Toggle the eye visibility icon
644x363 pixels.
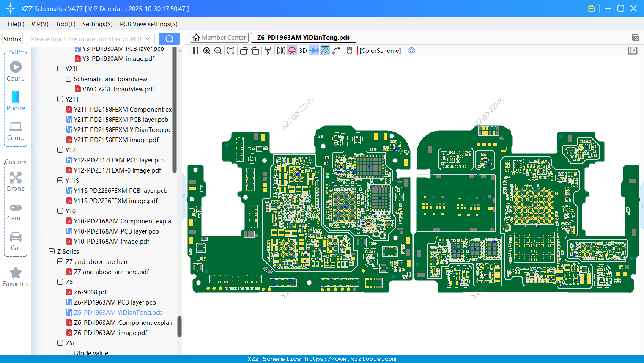click(x=411, y=51)
